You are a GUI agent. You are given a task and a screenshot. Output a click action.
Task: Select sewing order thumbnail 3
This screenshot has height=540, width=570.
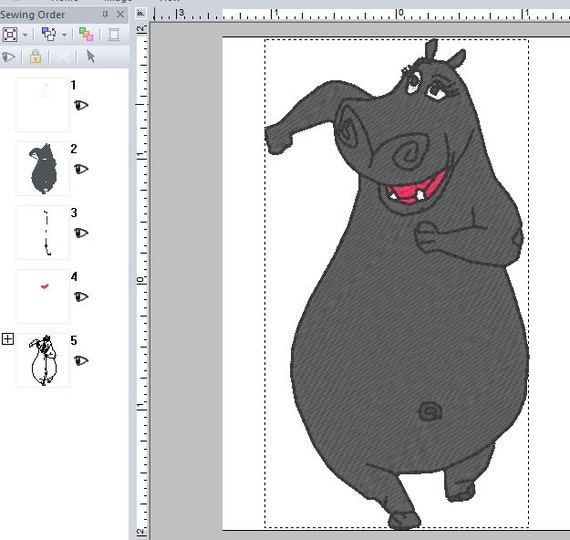(x=43, y=232)
